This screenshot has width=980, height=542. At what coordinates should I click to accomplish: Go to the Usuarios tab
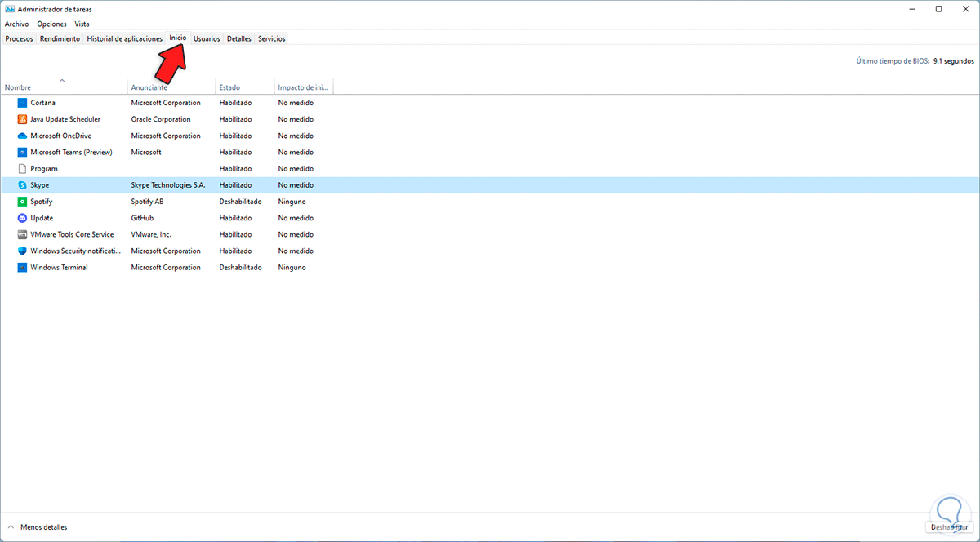coord(207,38)
